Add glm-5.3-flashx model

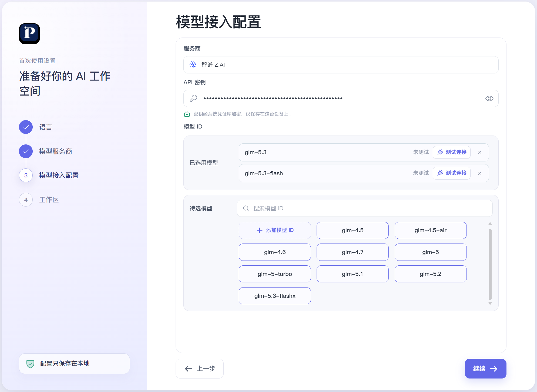point(275,296)
